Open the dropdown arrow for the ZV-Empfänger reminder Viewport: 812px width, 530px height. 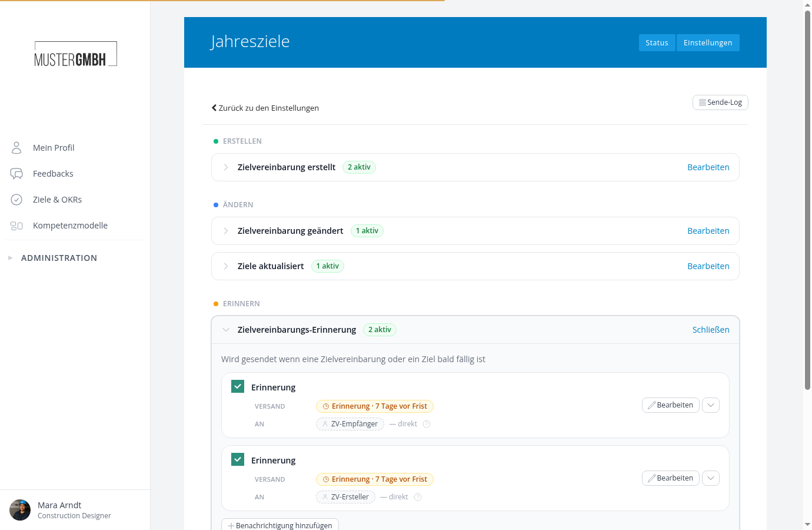tap(711, 405)
